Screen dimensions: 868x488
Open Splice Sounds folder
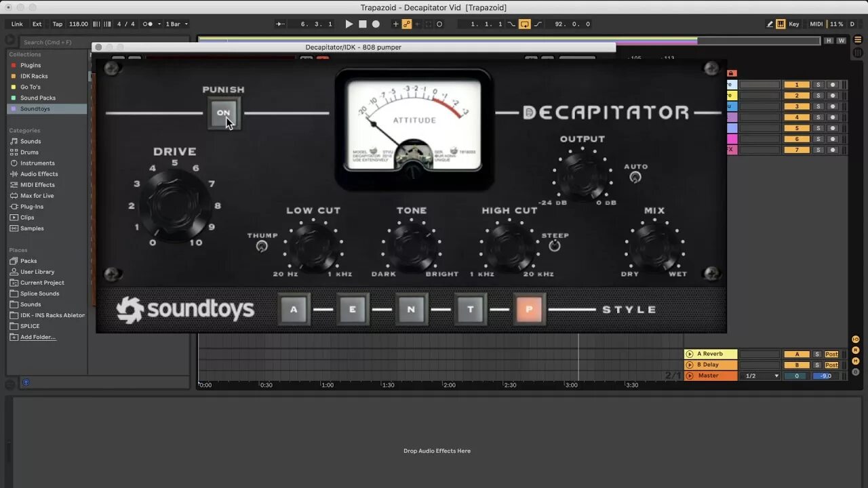39,293
